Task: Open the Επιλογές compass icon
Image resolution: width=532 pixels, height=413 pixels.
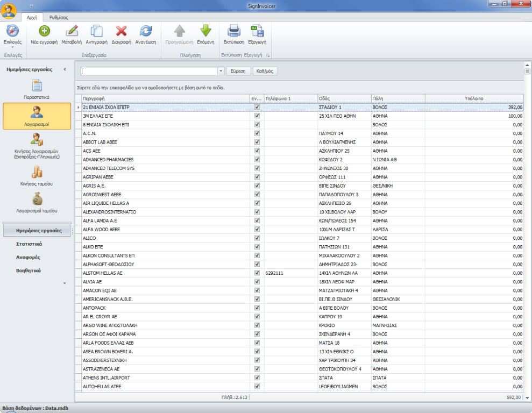Action: 12,31
